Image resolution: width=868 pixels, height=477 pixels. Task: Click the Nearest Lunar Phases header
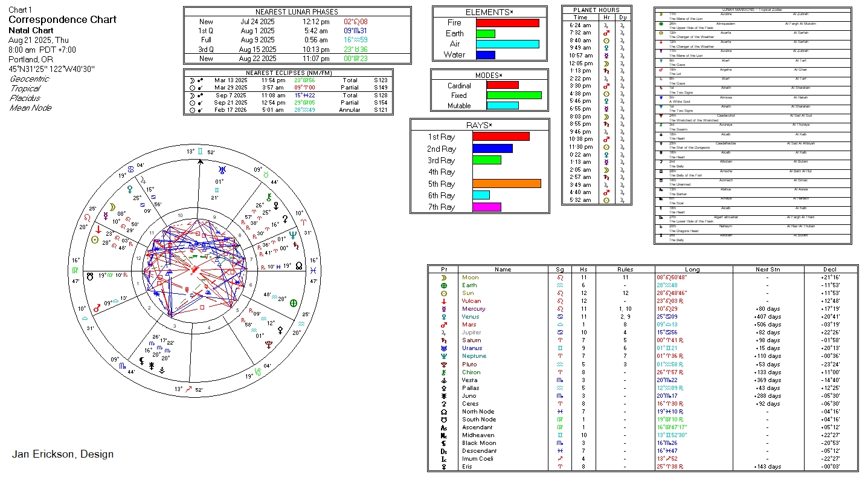click(297, 12)
